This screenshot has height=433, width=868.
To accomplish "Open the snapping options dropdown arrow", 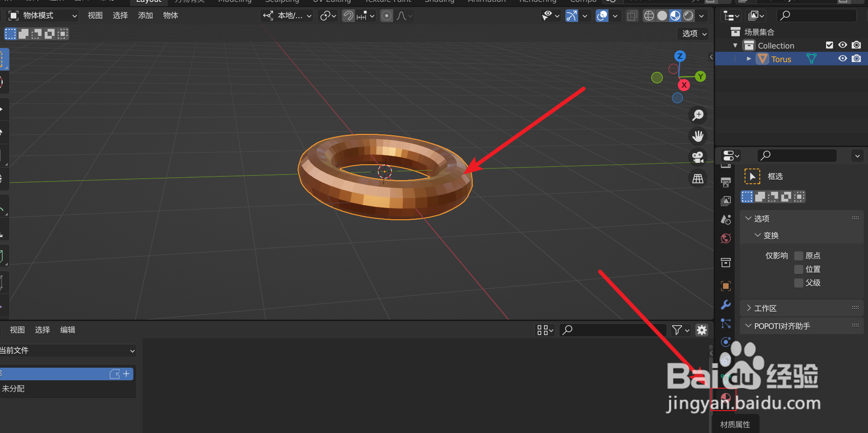I will [x=372, y=15].
